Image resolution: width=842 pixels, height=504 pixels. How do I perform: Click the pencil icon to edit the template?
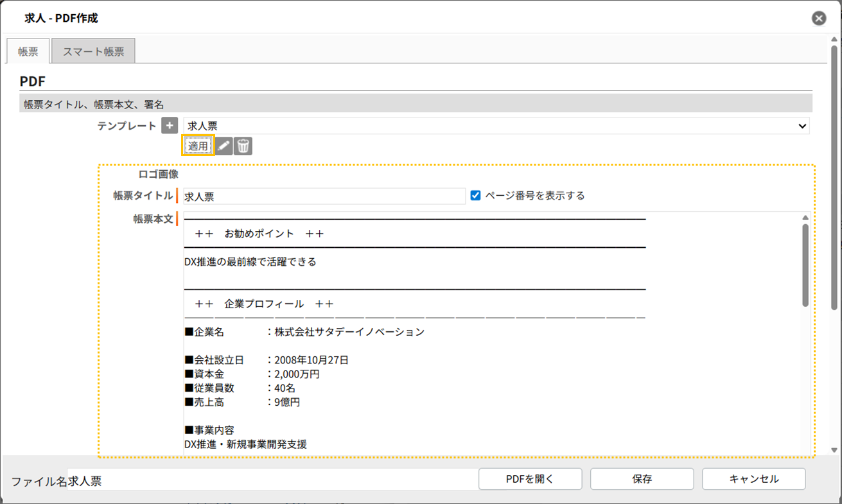pos(224,146)
